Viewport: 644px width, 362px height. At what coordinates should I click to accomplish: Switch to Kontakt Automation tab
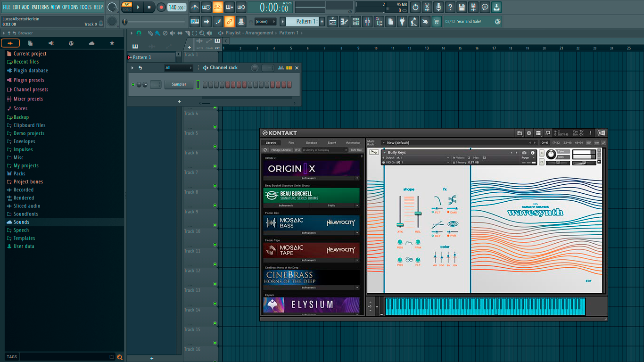[x=353, y=143]
